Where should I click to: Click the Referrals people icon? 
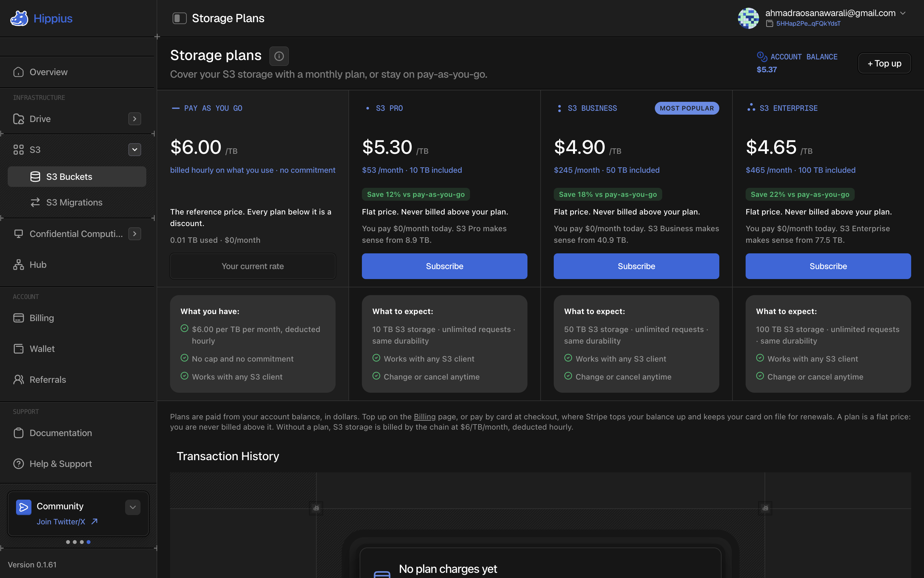coord(18,379)
